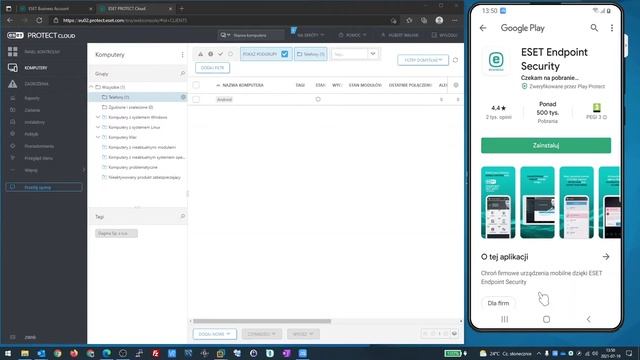Select Zgubione i znalezione group

tap(131, 107)
